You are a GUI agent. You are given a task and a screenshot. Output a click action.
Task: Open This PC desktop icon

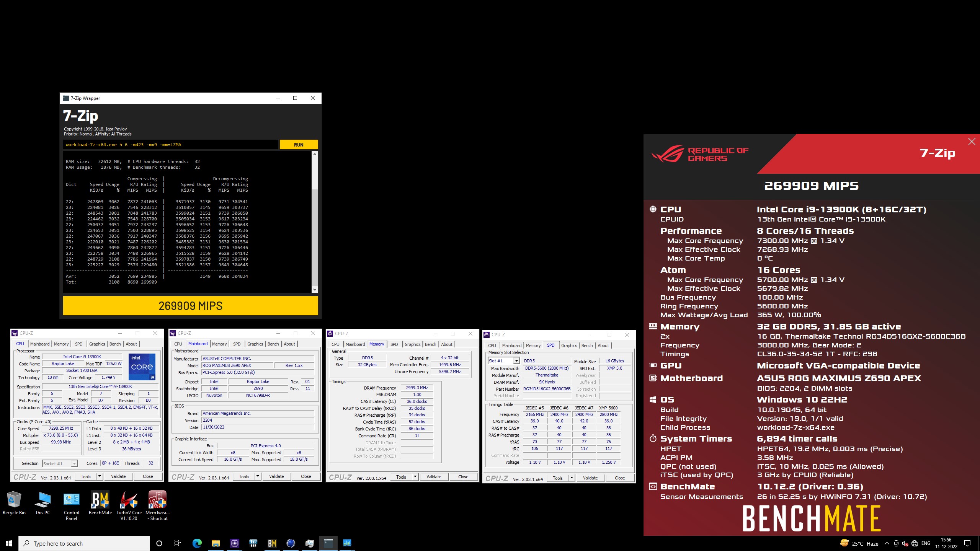coord(42,503)
